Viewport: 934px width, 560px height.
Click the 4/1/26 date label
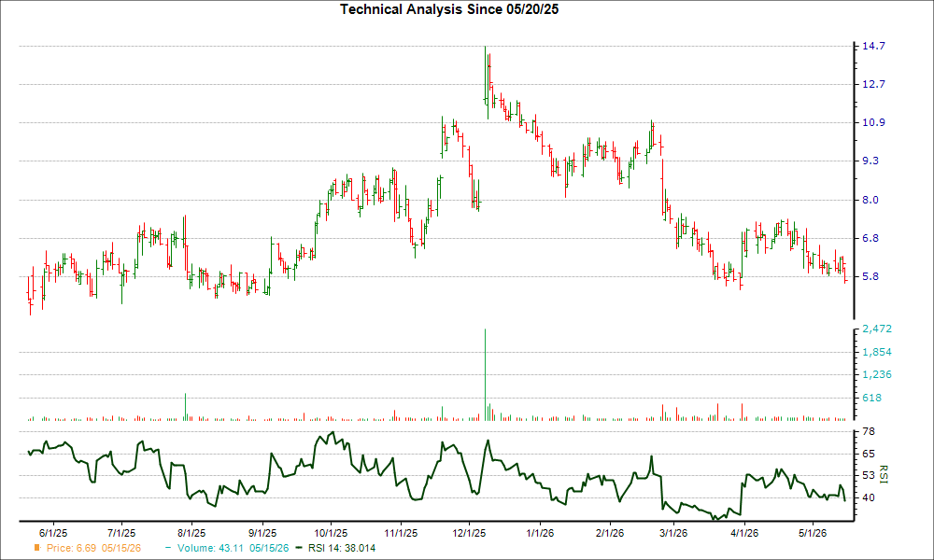pos(744,533)
